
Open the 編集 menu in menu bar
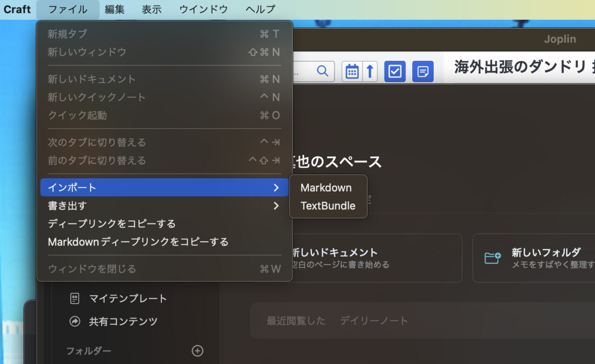114,9
